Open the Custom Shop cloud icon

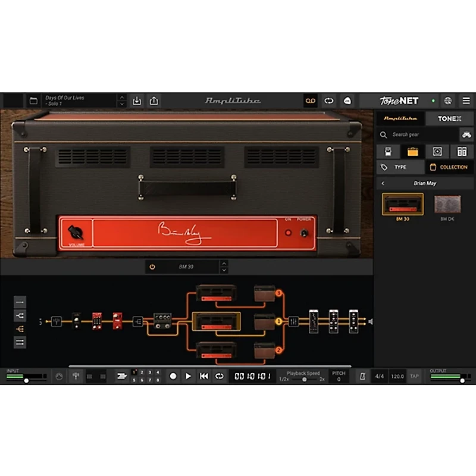pos(347,101)
